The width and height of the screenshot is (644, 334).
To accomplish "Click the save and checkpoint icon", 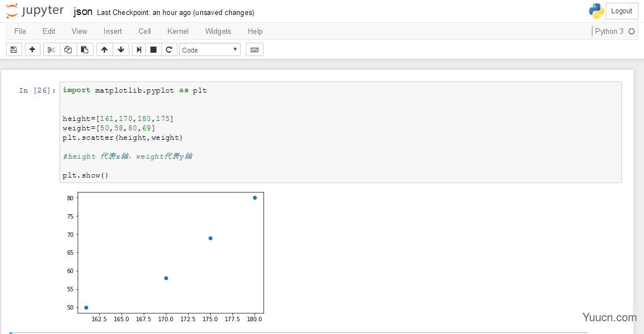I will (14, 49).
